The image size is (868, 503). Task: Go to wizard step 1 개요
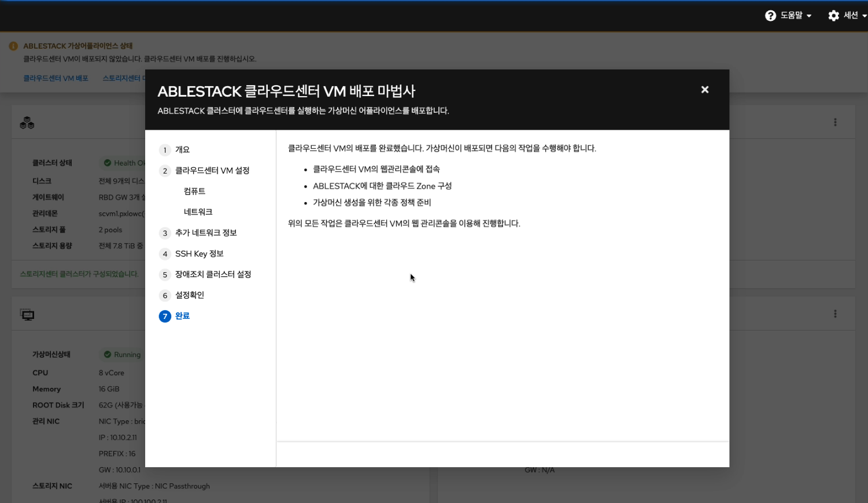pos(182,150)
